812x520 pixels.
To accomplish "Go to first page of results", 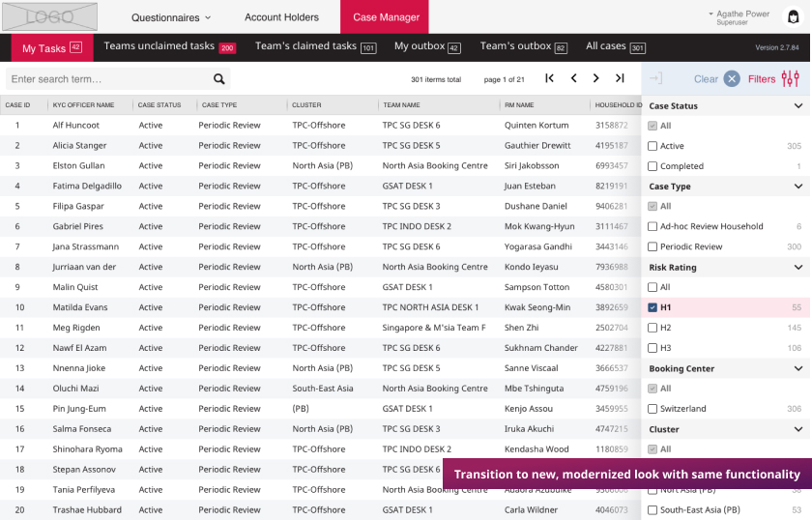I will (x=549, y=79).
